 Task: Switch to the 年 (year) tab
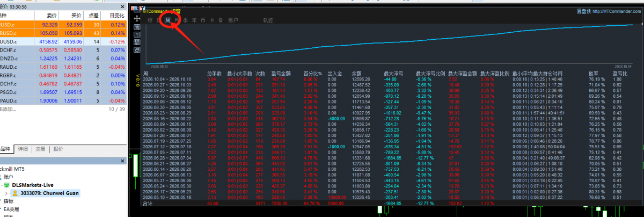click(x=194, y=20)
